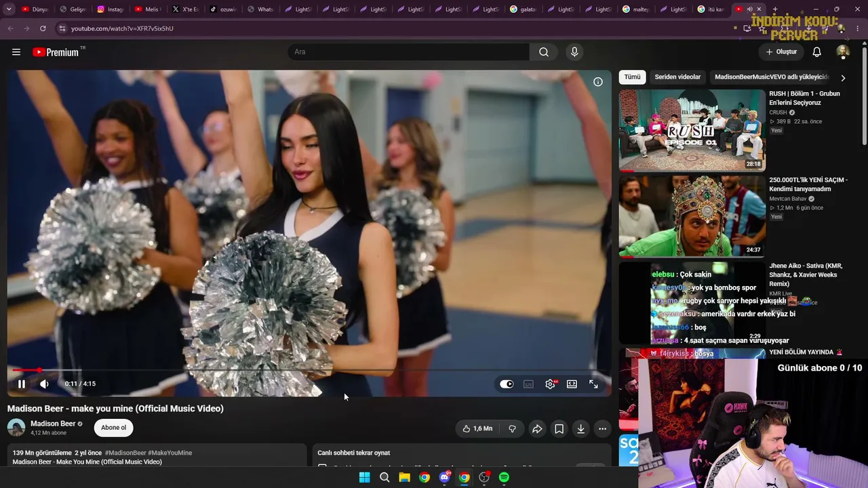Open site information icon in address bar

coord(62,28)
